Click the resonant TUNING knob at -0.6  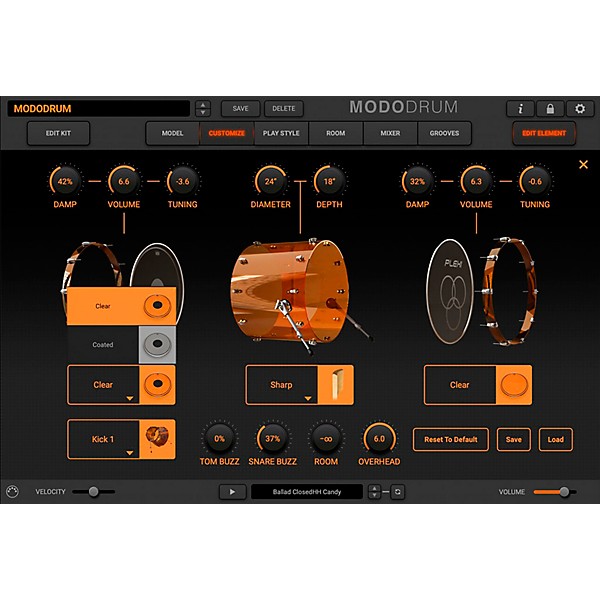pyautogui.click(x=535, y=181)
